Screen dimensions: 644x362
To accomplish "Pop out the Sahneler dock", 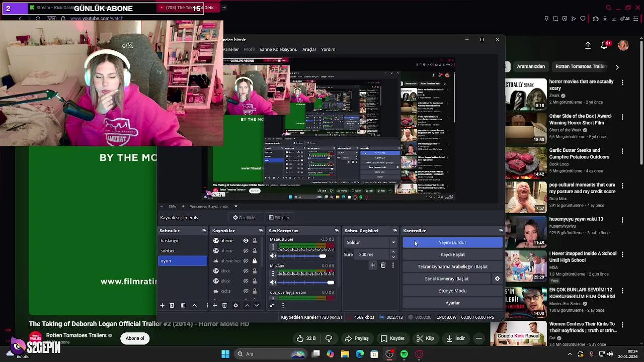I will [x=204, y=231].
